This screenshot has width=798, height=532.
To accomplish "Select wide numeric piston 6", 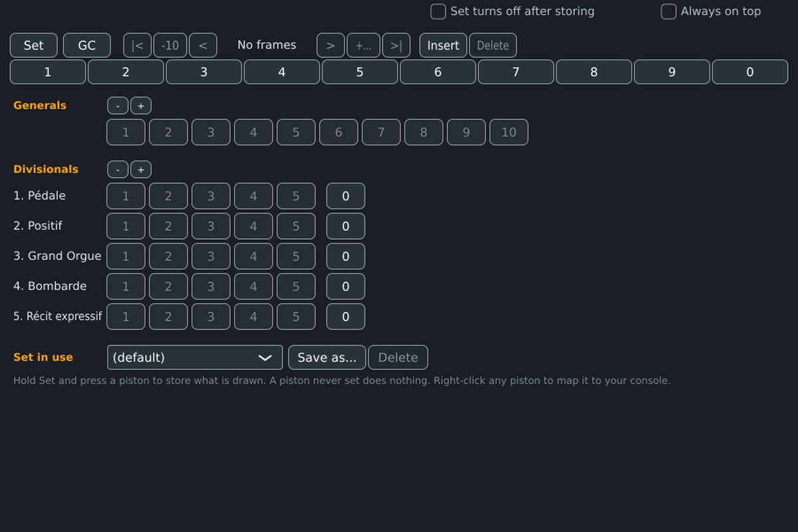I will (x=438, y=72).
